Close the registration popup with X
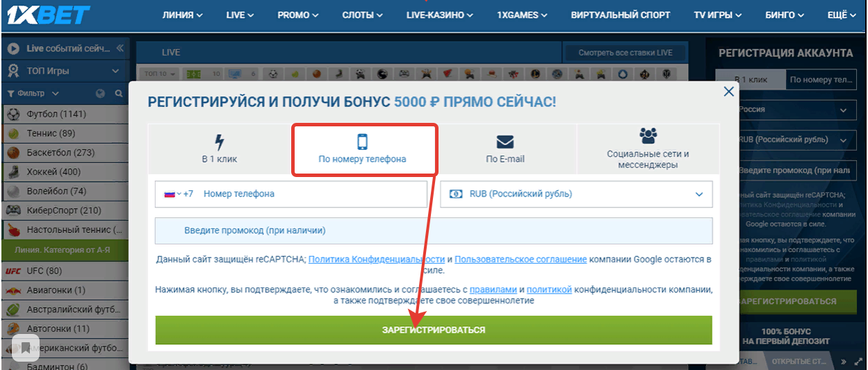The width and height of the screenshot is (868, 370). pyautogui.click(x=728, y=92)
